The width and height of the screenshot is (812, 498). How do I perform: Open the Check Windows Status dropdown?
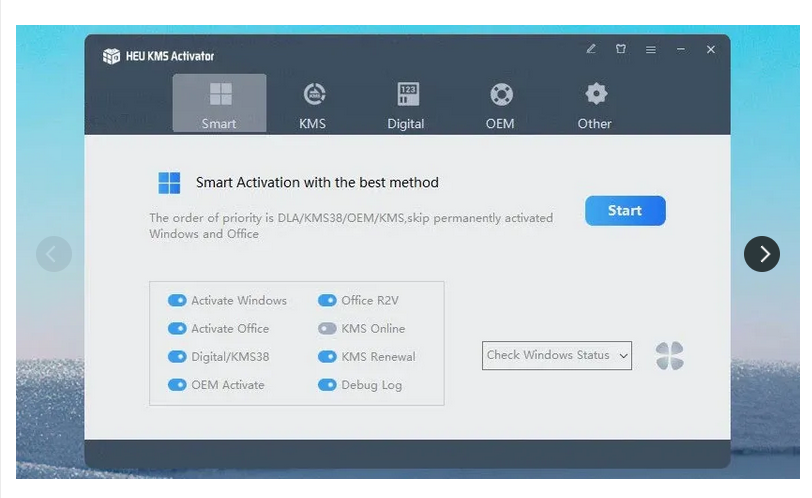[557, 355]
